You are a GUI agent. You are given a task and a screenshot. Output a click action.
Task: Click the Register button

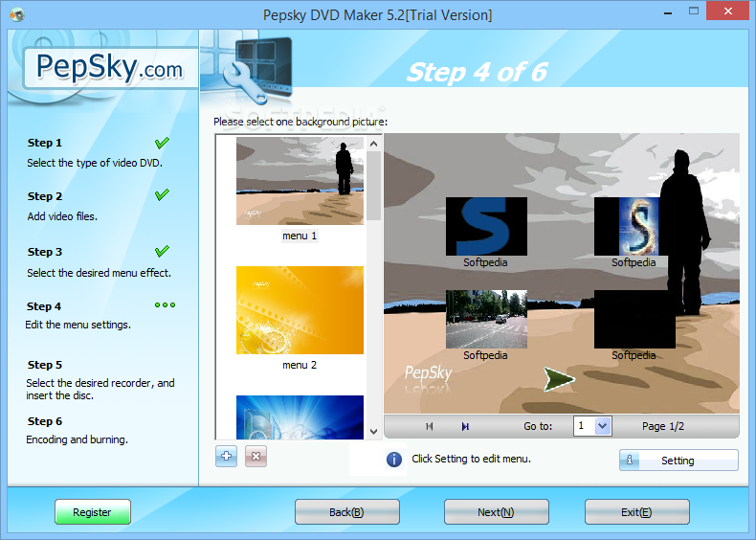pyautogui.click(x=92, y=512)
